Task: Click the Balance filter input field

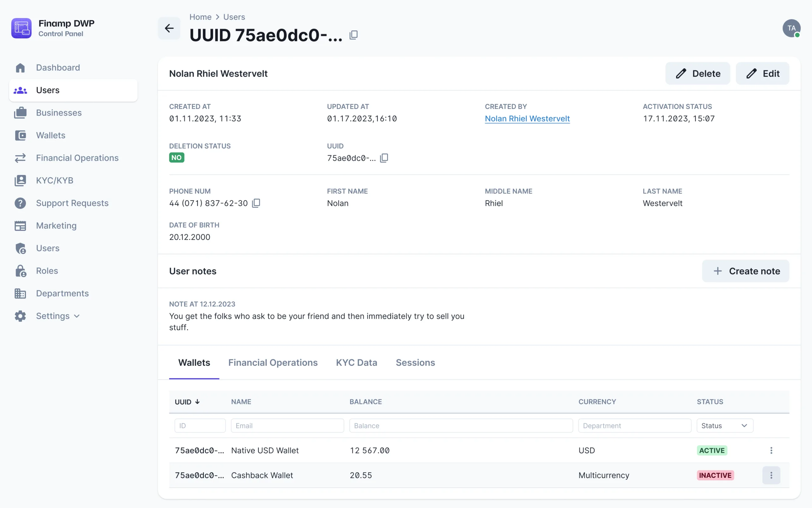Action: coord(461,426)
